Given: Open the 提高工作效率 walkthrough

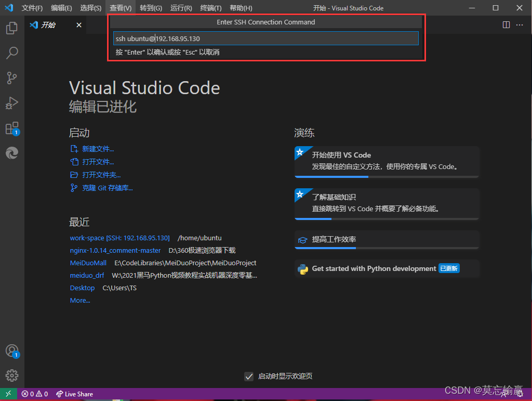Looking at the screenshot, I should (387, 239).
